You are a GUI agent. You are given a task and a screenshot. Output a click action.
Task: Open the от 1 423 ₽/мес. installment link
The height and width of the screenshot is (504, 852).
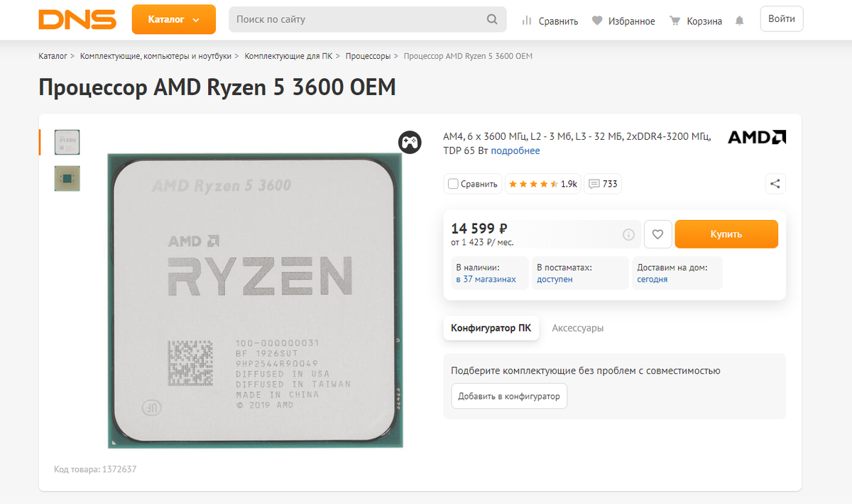[482, 242]
